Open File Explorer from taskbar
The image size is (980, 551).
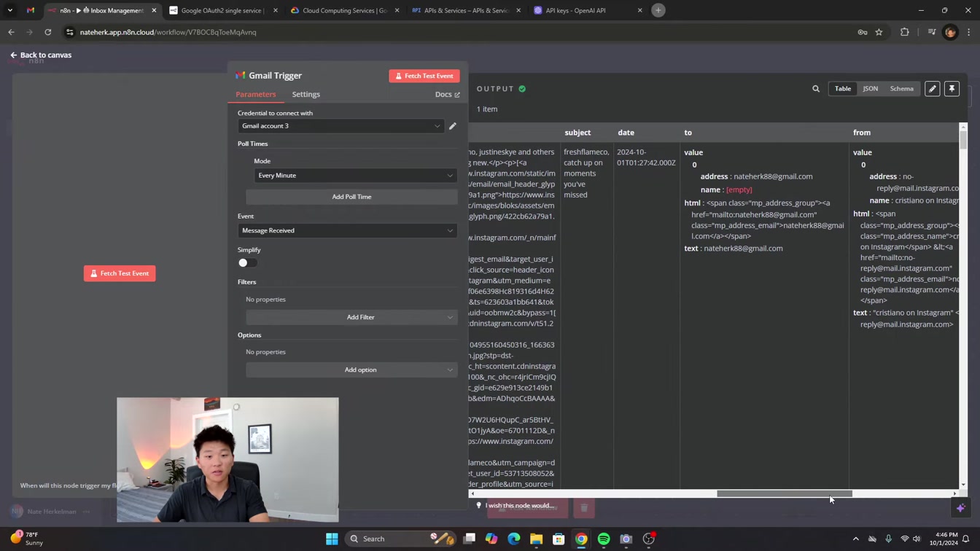click(x=536, y=539)
